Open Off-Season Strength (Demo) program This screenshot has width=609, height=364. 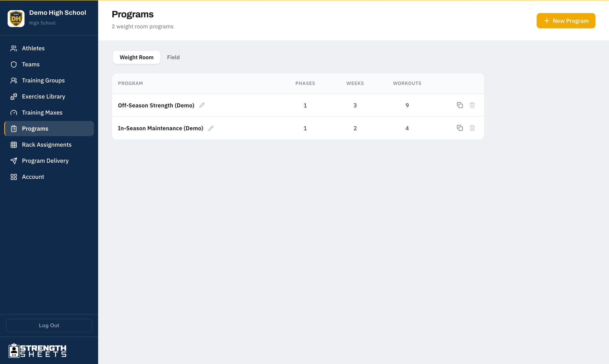(156, 105)
